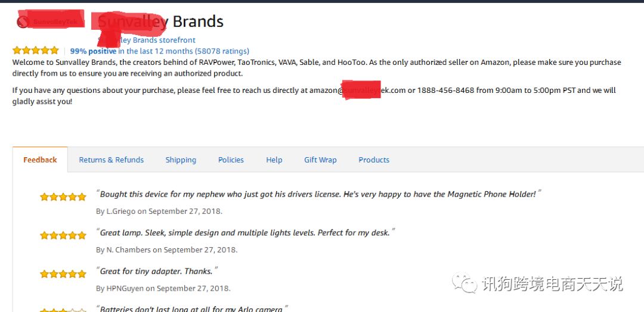Click the star rating for the lamp review

(63, 236)
